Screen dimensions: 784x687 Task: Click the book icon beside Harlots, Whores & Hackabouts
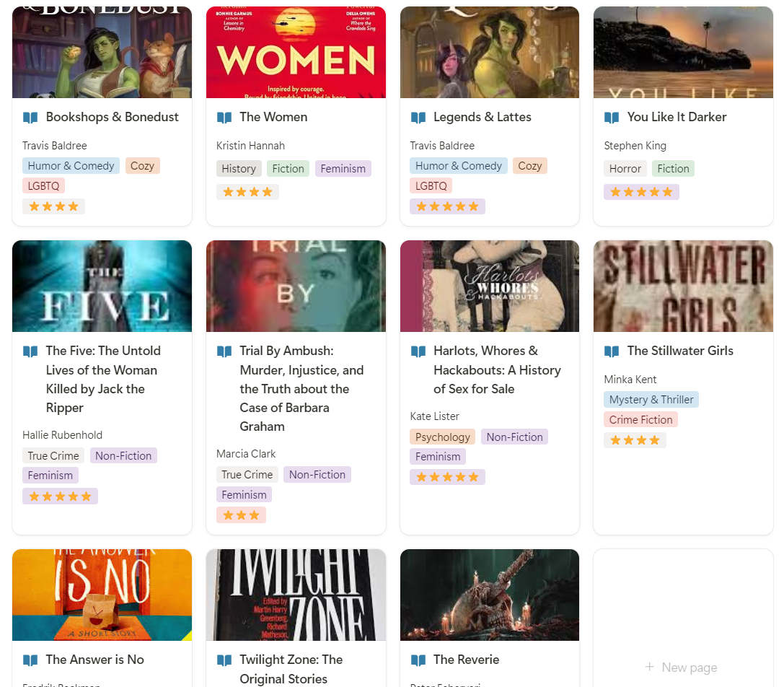pyautogui.click(x=418, y=351)
